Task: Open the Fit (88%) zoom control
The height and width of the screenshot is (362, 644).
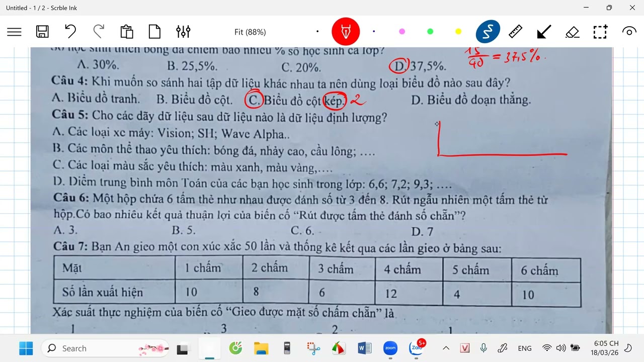Action: click(250, 32)
